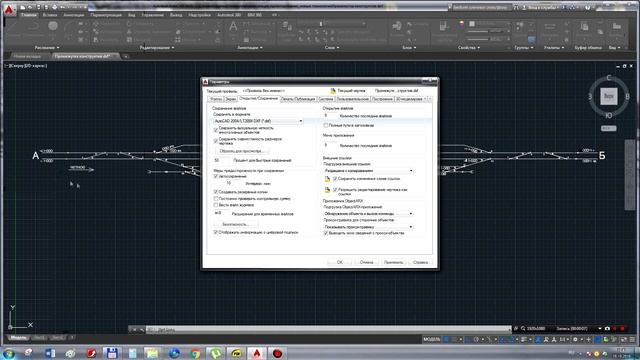This screenshot has width=640, height=360.
Task: Click the 'Безопасность...' button
Action: (235, 224)
